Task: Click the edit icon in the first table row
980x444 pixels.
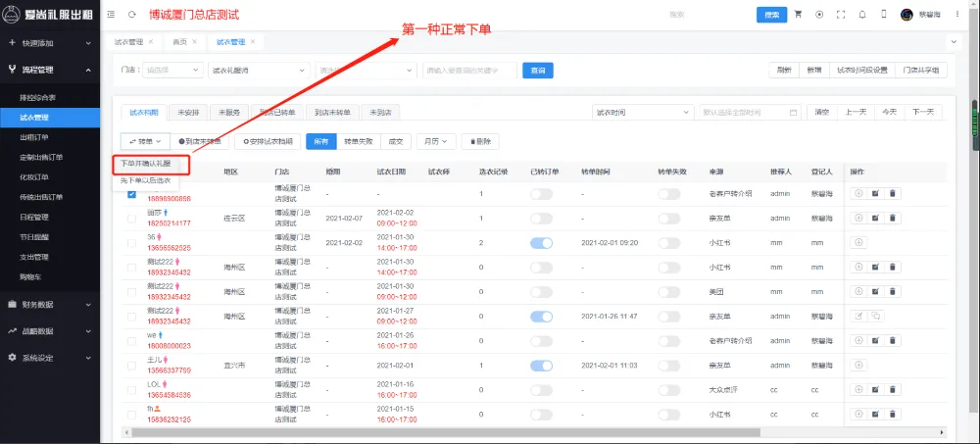Action: 875,193
